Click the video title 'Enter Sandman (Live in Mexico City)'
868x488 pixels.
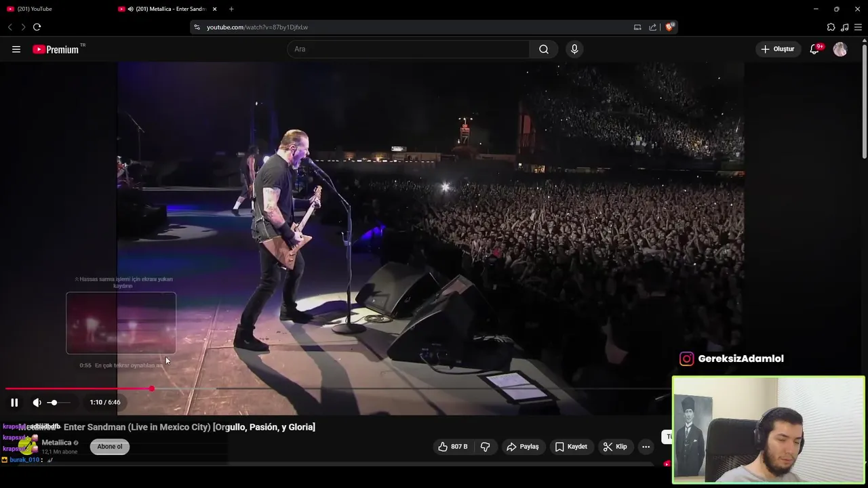coord(138,427)
